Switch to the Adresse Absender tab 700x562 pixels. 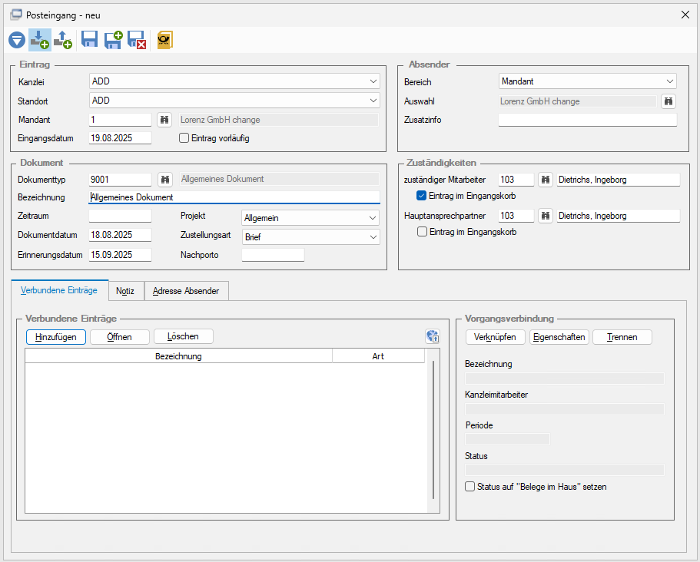[186, 291]
